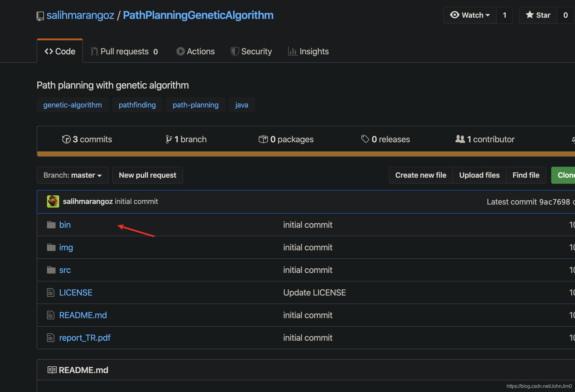The height and width of the screenshot is (392, 575).
Task: View the 3 commits link
Action: point(87,139)
